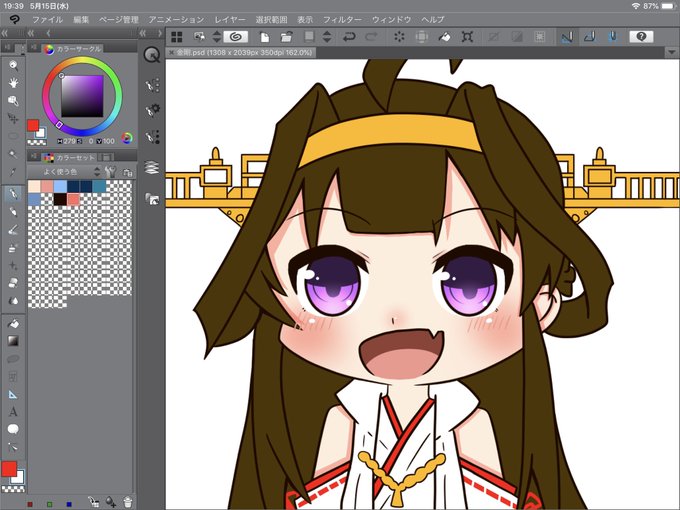Select the Brush tool
Image resolution: width=680 pixels, height=510 pixels.
pyautogui.click(x=13, y=229)
